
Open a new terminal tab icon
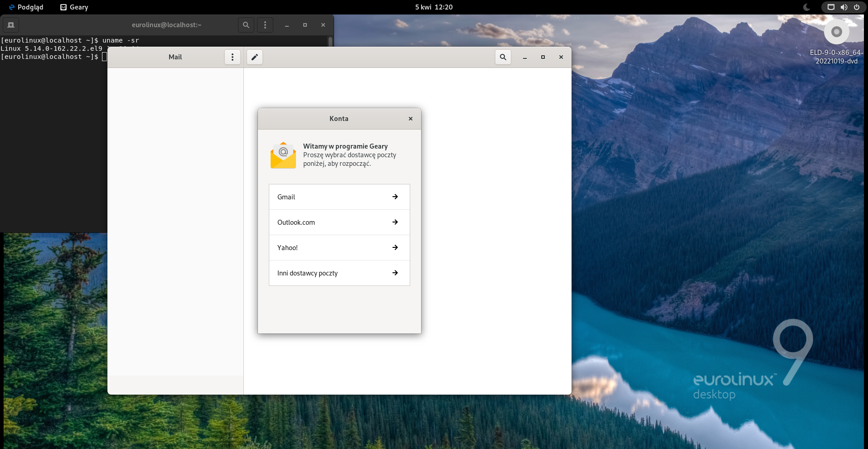[10, 25]
